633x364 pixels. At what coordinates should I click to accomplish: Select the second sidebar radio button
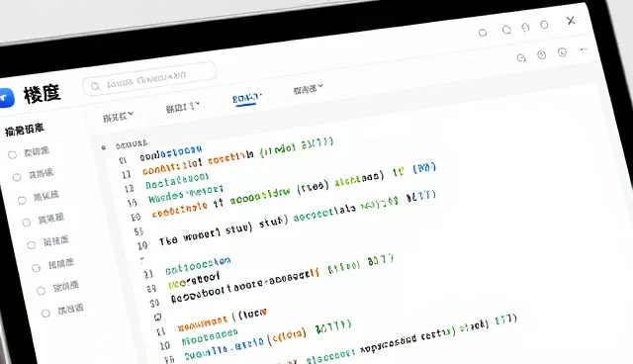[17, 178]
